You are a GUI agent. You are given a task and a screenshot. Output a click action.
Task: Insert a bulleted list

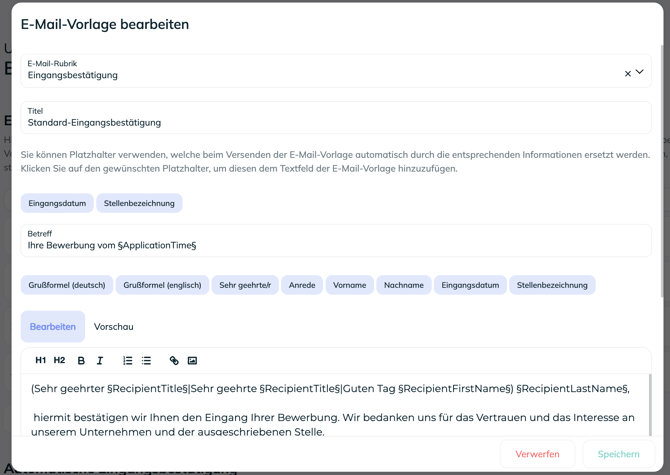pos(146,361)
